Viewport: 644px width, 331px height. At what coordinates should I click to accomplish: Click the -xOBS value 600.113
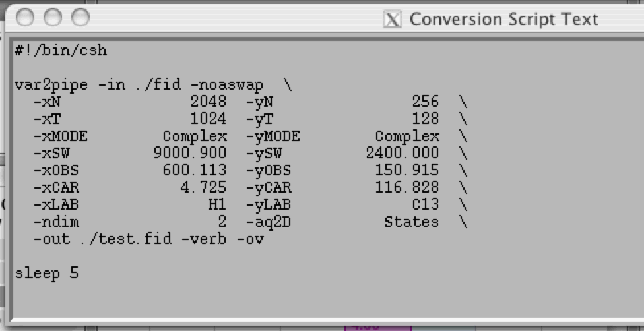pos(195,171)
